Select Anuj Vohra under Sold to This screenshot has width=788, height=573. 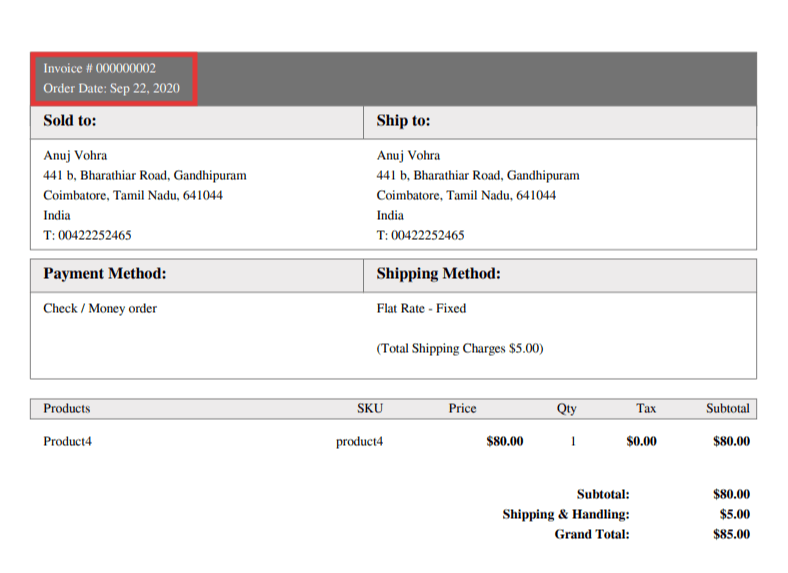coord(75,155)
